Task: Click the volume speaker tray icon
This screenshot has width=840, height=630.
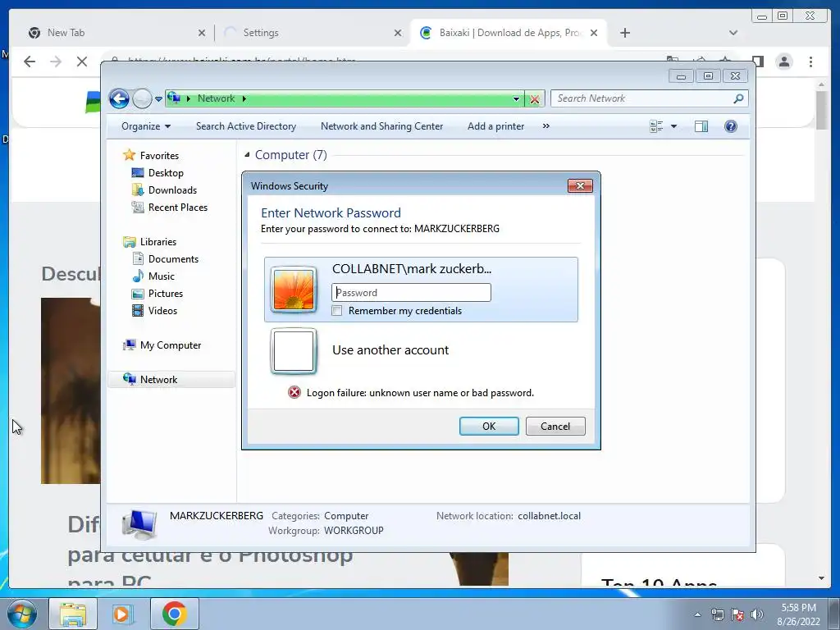Action: [757, 614]
